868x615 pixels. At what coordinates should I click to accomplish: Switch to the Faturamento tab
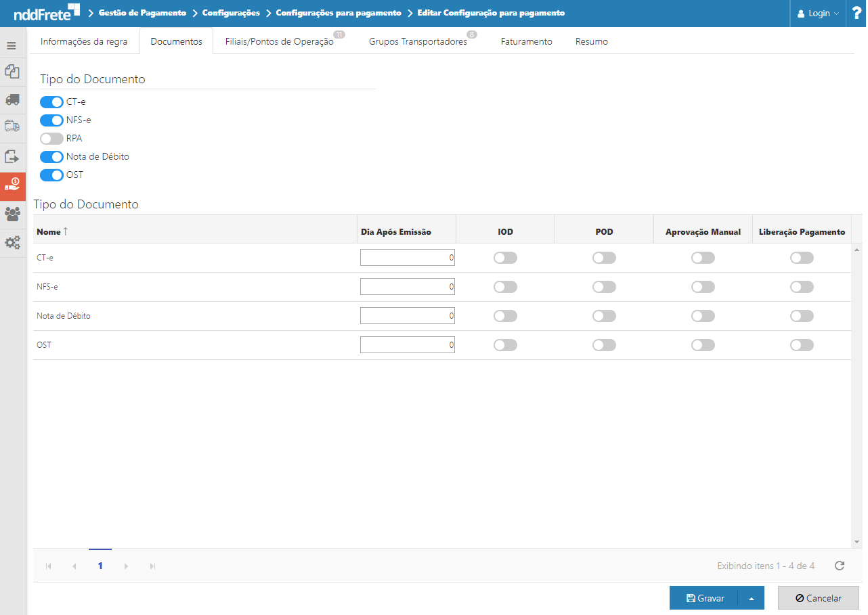[x=526, y=41]
